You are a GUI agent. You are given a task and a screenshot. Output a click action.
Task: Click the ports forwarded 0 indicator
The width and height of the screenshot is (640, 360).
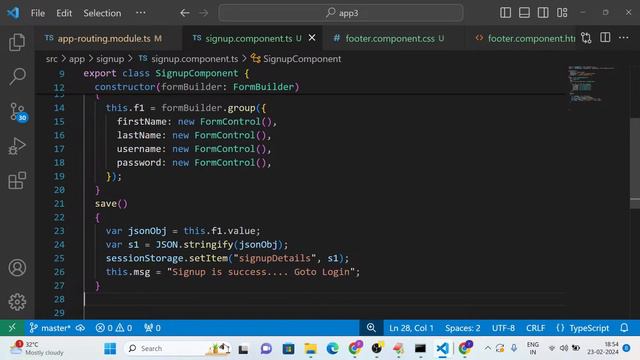pos(152,328)
